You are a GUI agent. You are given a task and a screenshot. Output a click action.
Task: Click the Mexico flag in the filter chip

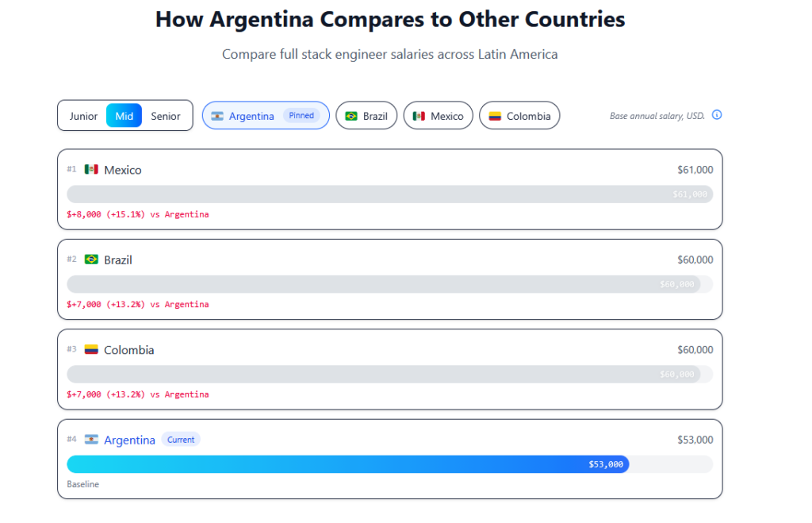tap(419, 116)
